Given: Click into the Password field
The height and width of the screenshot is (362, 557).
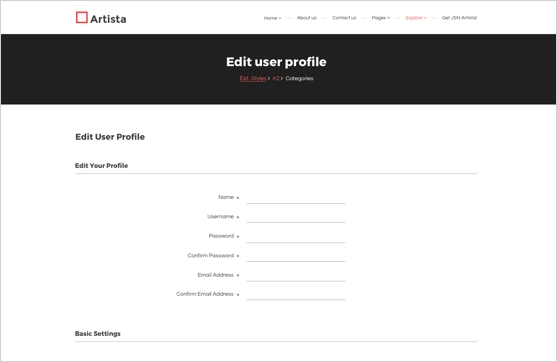Looking at the screenshot, I should pyautogui.click(x=296, y=236).
